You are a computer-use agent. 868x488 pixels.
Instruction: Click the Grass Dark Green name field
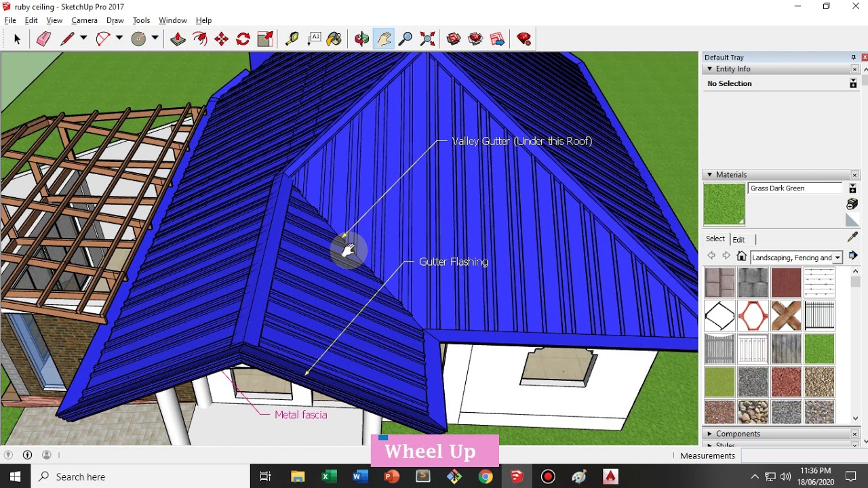point(795,188)
